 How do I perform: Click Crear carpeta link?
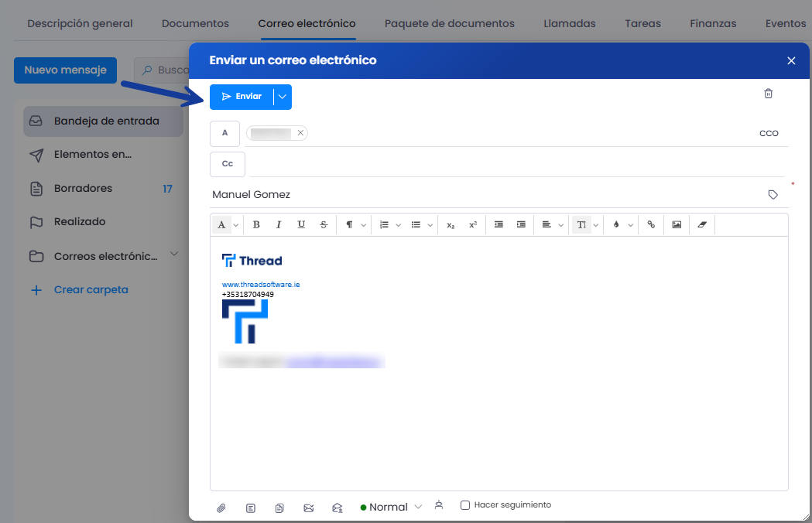pos(91,290)
